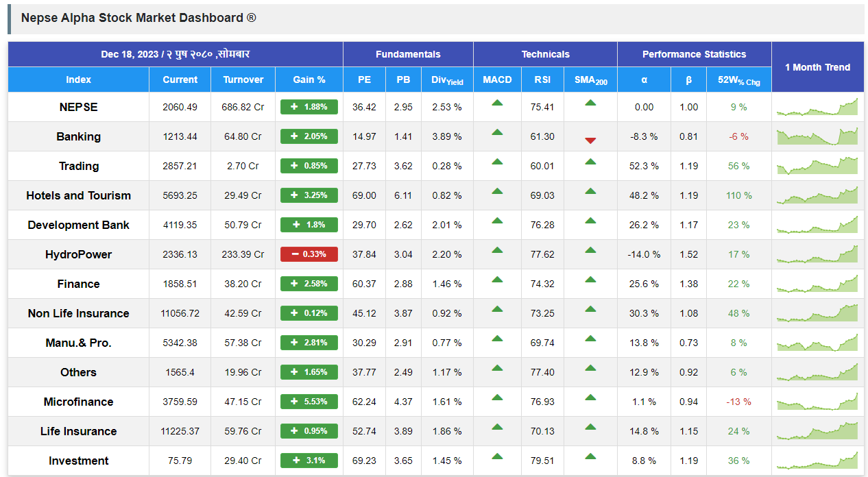
Task: Click the Investment RSI value 79.51
Action: coord(542,461)
